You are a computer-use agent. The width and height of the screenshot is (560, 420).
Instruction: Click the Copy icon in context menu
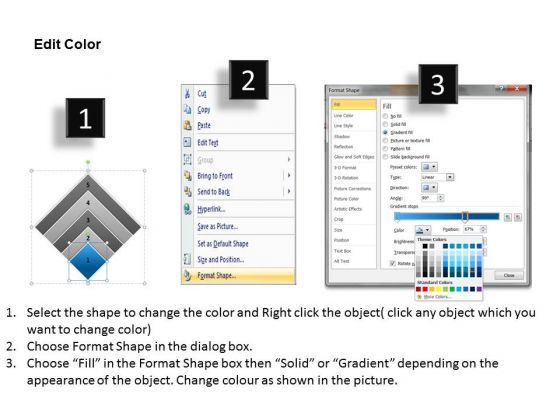coord(188,109)
